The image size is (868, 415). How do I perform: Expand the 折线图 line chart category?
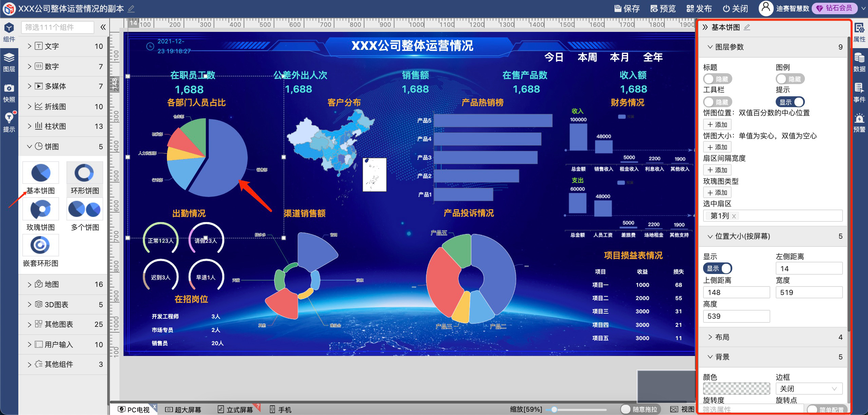tap(63, 106)
